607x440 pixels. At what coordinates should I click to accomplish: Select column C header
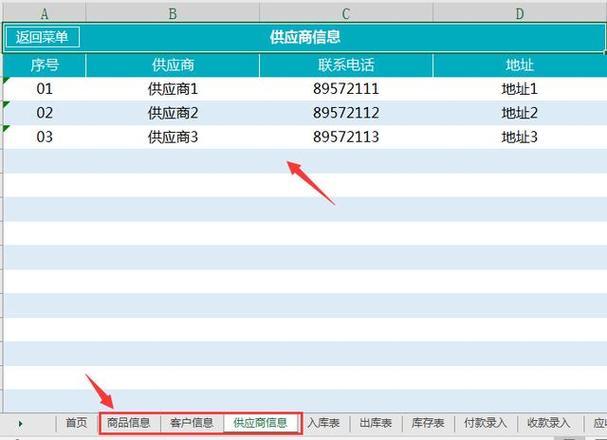(x=346, y=14)
